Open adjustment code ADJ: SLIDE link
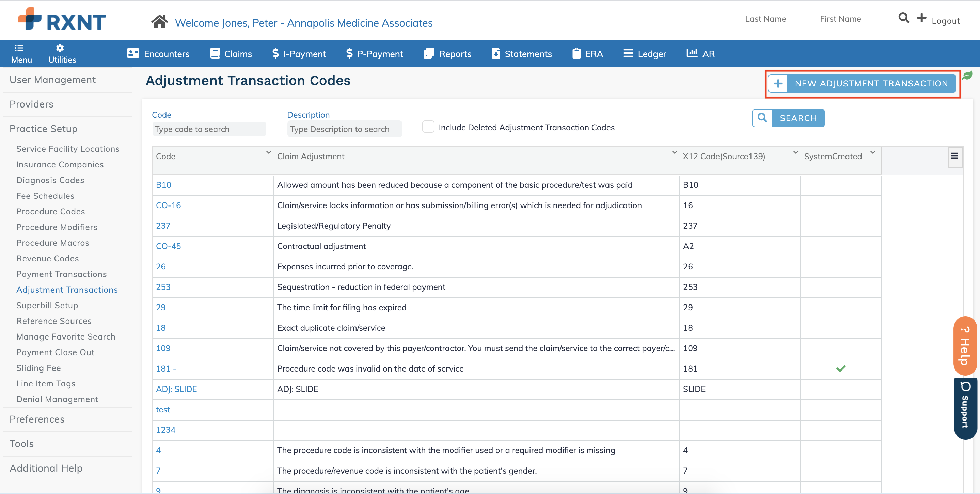 tap(176, 389)
